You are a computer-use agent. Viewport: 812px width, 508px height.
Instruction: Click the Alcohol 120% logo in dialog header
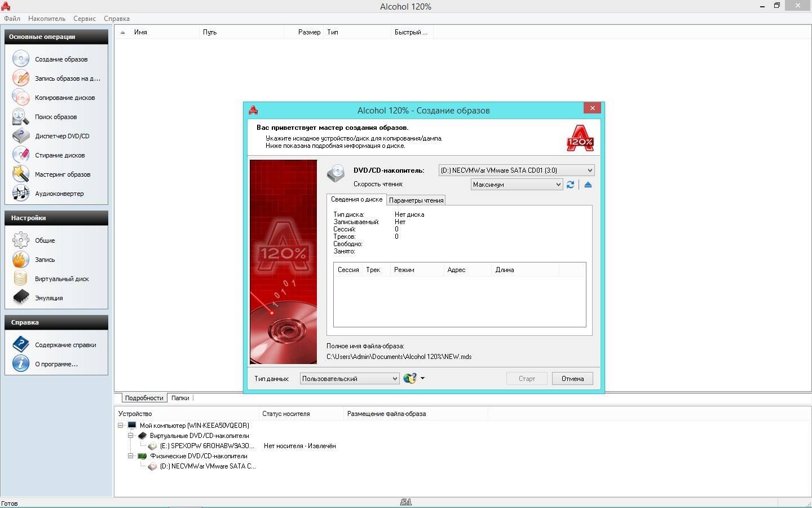pyautogui.click(x=580, y=138)
